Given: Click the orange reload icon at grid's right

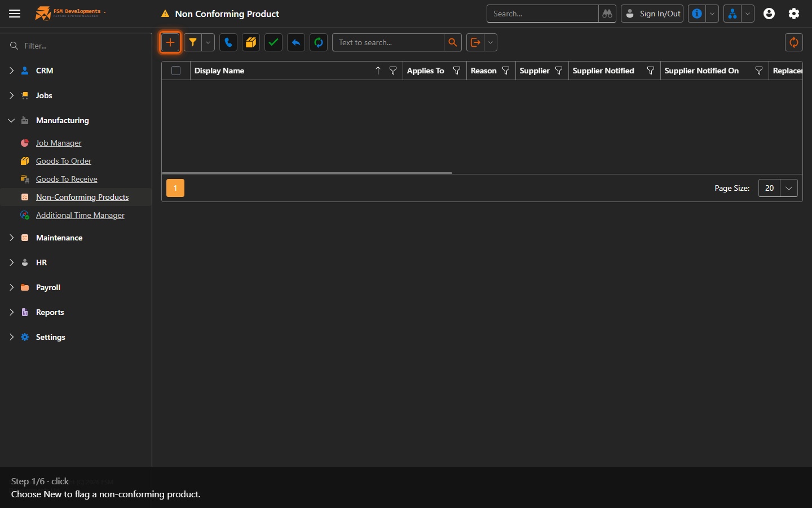Looking at the screenshot, I should pos(794,42).
